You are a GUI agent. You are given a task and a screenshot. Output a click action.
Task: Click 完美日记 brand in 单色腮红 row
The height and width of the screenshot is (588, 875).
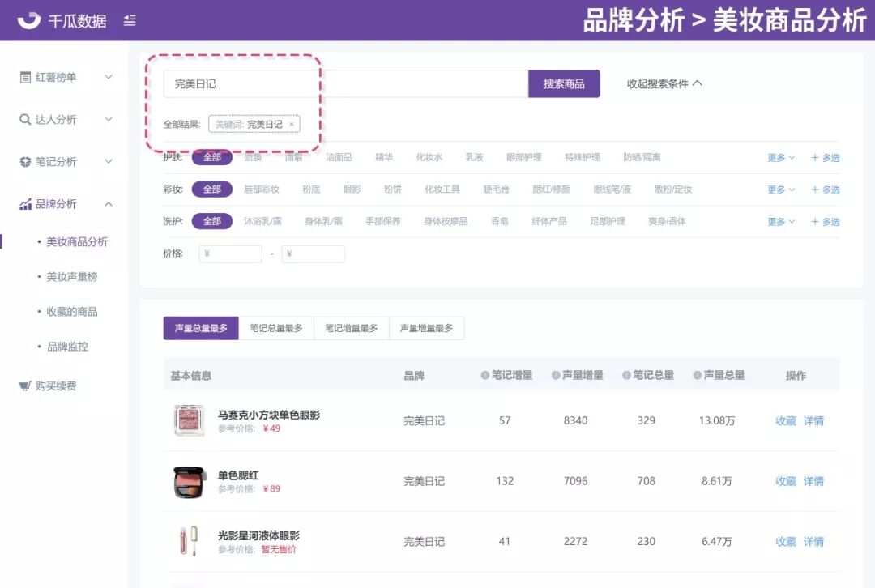(424, 481)
